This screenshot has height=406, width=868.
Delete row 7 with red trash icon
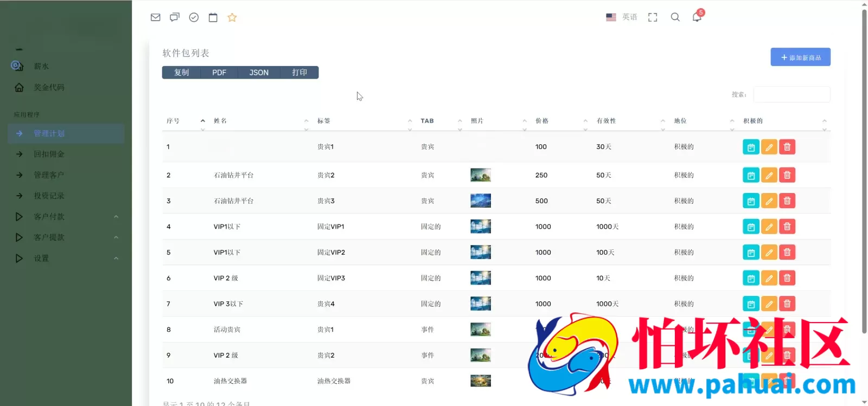[787, 304]
